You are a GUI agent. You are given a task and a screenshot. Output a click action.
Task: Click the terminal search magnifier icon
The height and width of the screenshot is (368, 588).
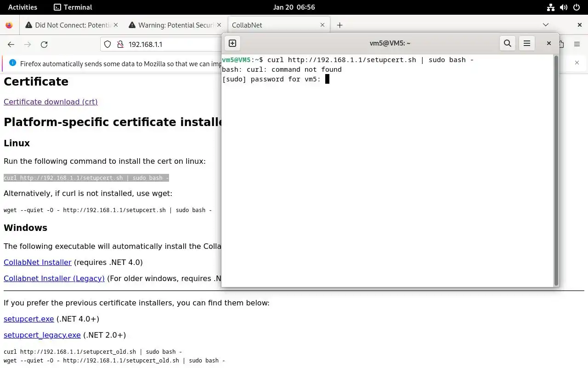[508, 43]
